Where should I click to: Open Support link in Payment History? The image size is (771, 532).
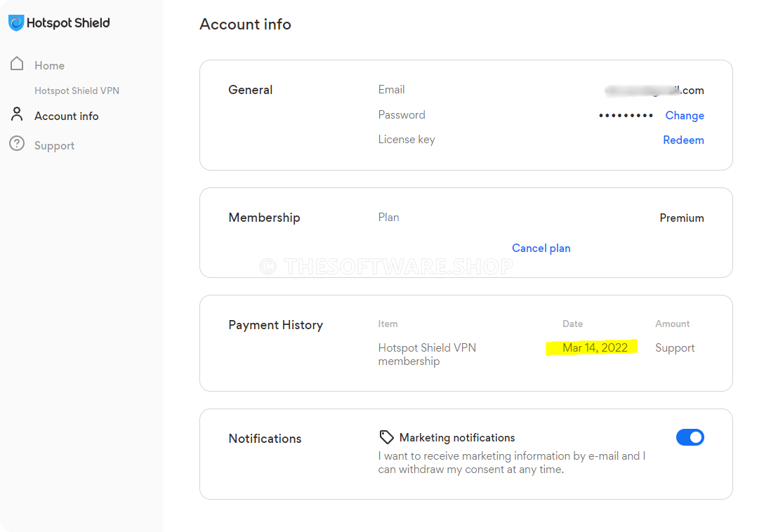pyautogui.click(x=674, y=348)
